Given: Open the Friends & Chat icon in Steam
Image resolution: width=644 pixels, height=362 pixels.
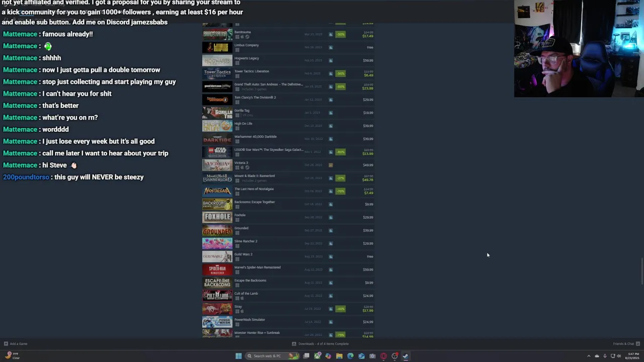Looking at the screenshot, I should tap(638, 344).
